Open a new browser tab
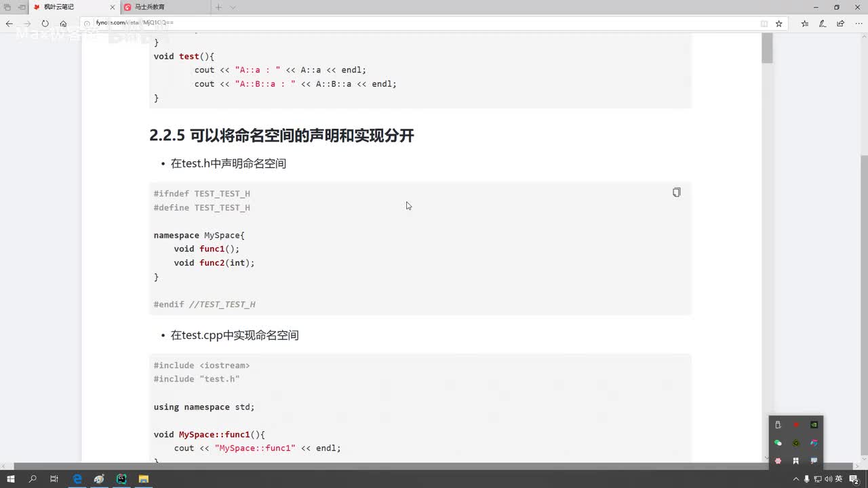The height and width of the screenshot is (488, 868). 218,7
